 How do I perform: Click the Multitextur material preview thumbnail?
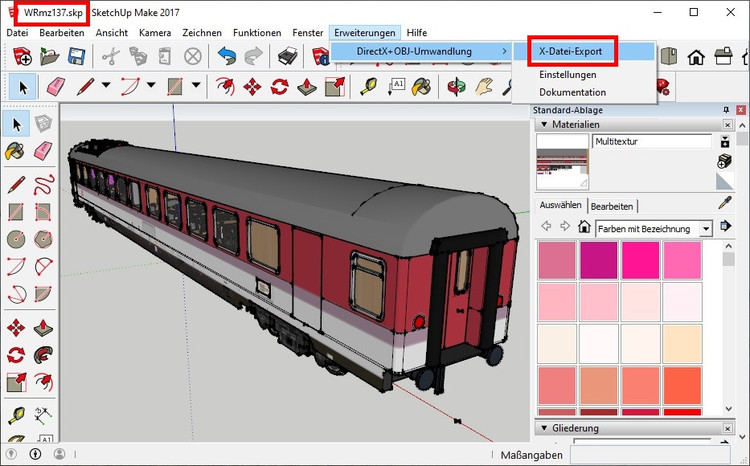pyautogui.click(x=562, y=162)
